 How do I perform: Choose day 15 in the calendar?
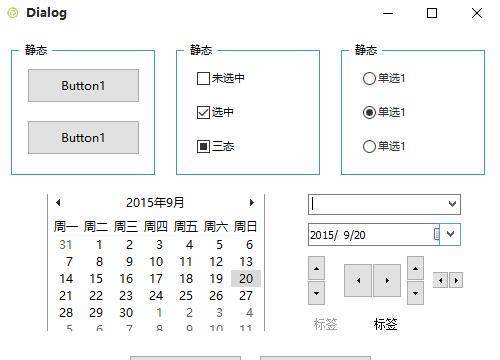96,279
